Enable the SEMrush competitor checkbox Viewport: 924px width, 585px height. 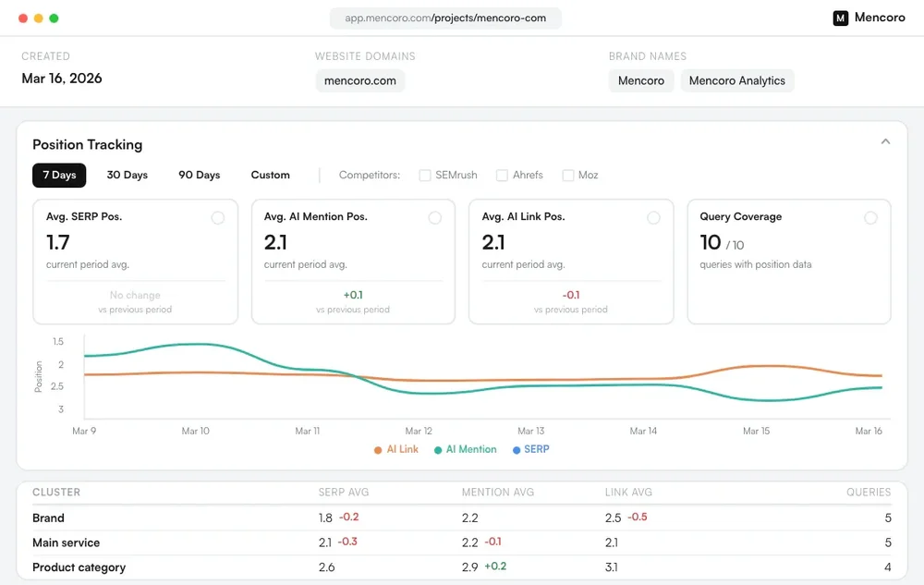click(x=425, y=176)
